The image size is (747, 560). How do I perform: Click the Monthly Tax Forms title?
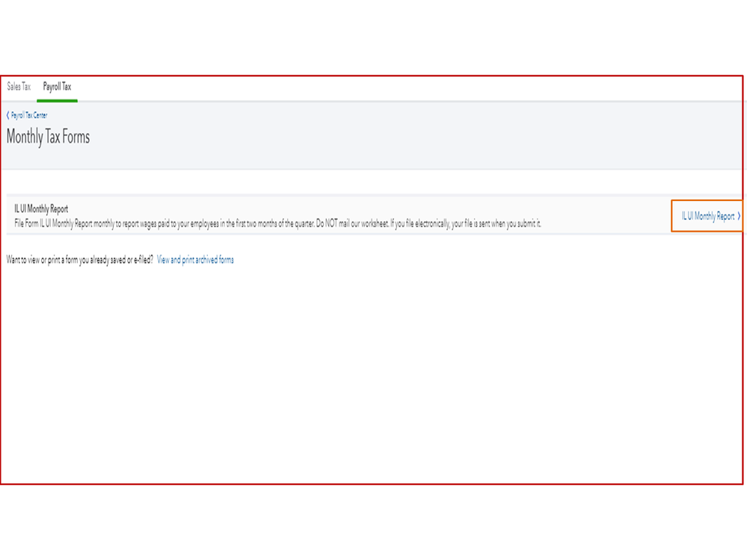[x=48, y=137]
